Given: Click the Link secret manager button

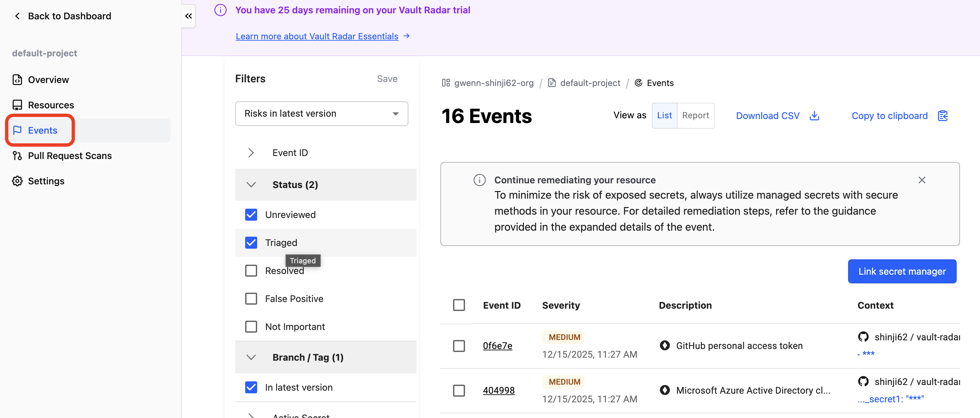Looking at the screenshot, I should (902, 271).
